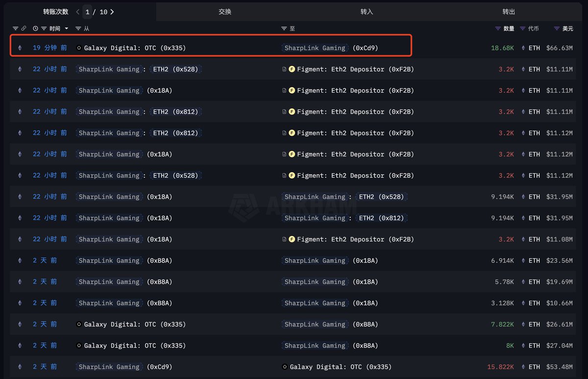Open the 转出 tab
This screenshot has width=588, height=379.
click(509, 12)
